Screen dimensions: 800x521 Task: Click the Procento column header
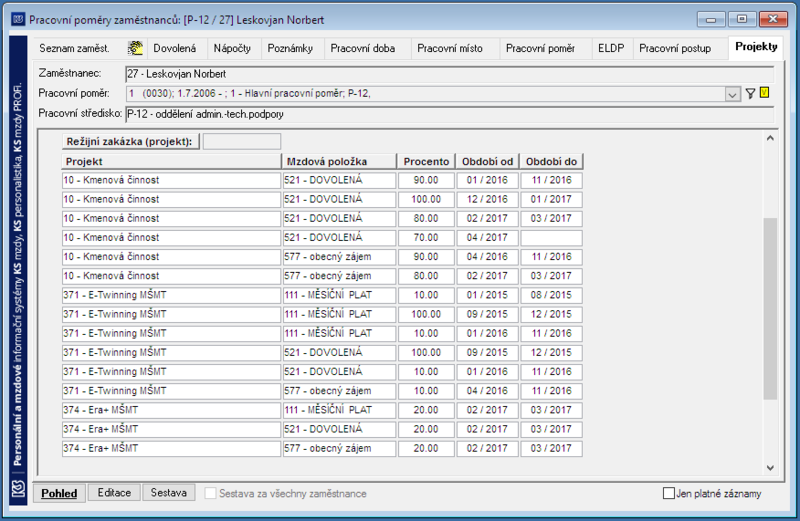[426, 161]
